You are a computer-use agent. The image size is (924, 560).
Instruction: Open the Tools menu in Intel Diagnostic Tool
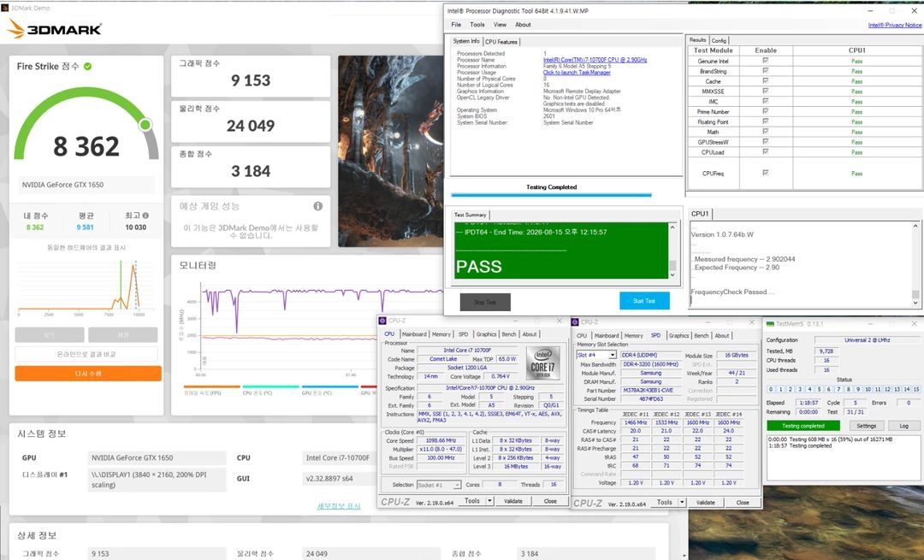477,25
